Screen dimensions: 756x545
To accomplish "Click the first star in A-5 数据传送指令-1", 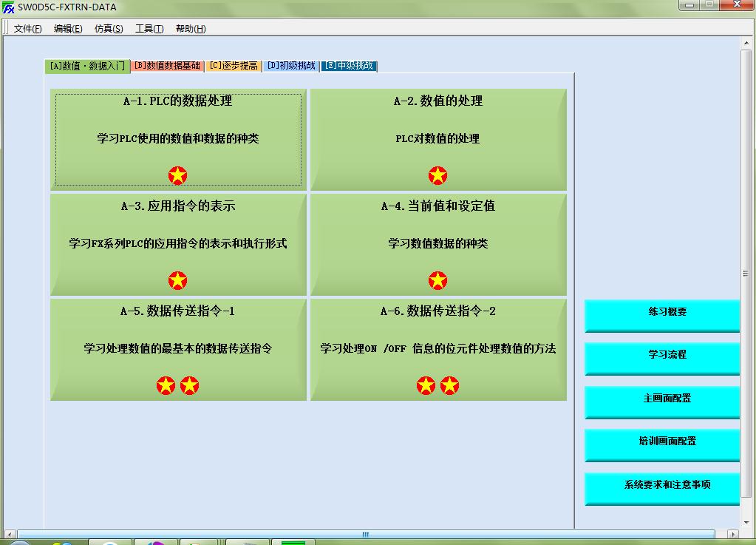I will tap(166, 385).
